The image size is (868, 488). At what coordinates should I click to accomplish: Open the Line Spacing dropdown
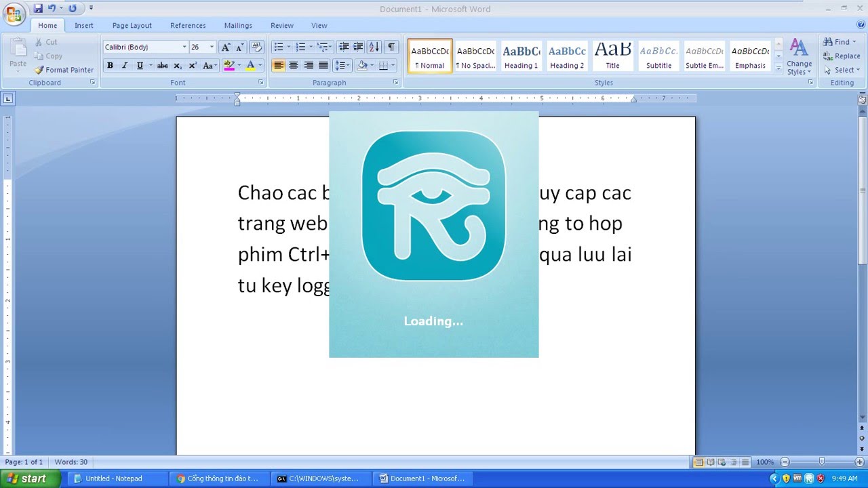(x=342, y=66)
